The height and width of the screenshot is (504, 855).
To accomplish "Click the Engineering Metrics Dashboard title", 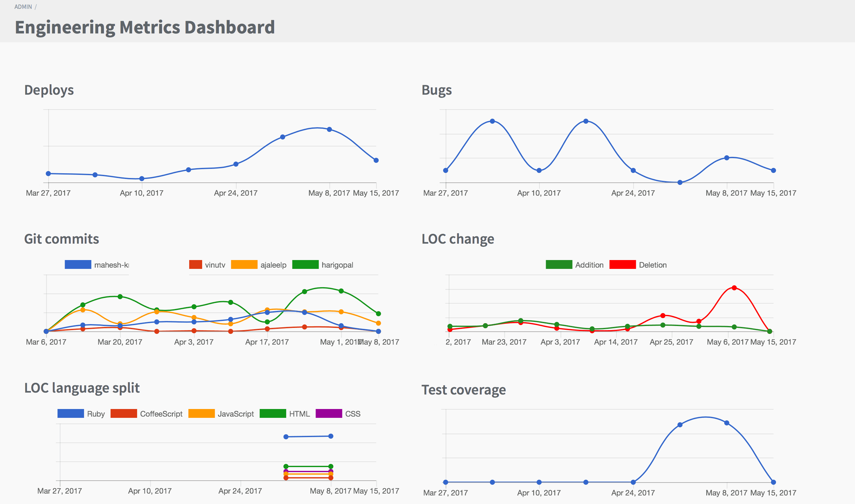I will 145,27.
